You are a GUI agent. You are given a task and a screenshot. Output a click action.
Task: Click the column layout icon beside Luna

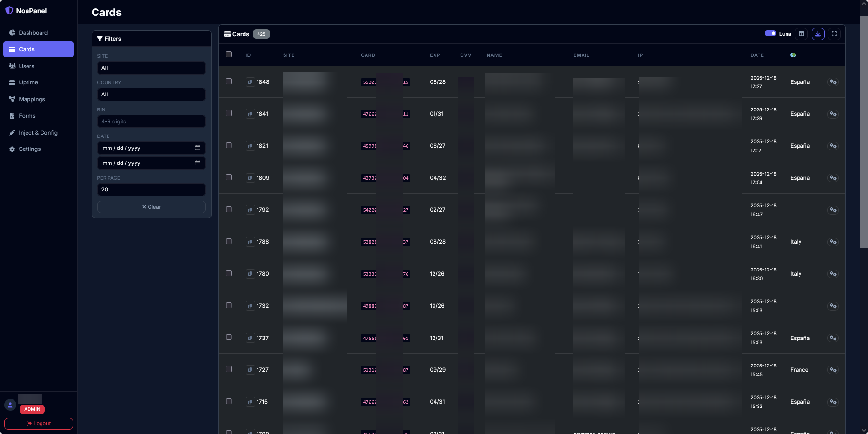click(x=801, y=34)
